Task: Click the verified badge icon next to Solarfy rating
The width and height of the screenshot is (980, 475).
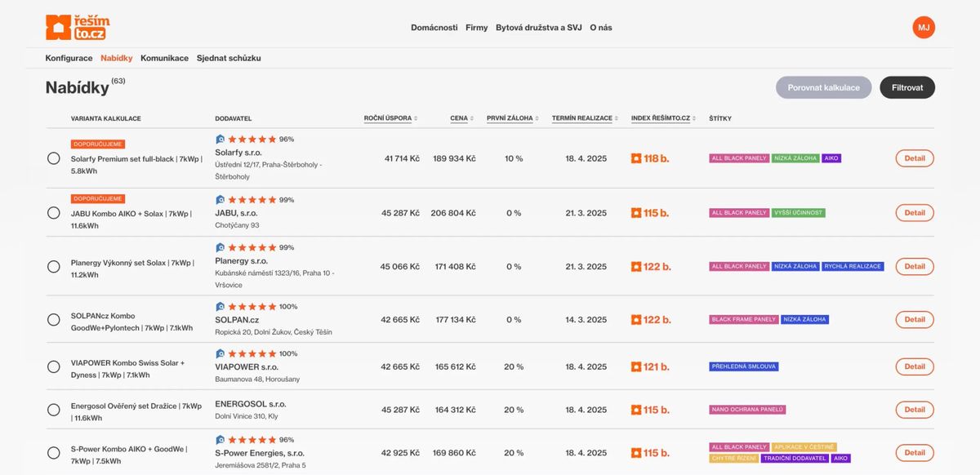Action: pyautogui.click(x=220, y=140)
